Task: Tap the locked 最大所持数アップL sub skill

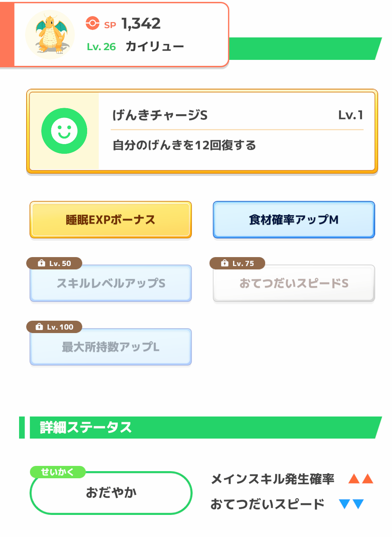Action: [x=111, y=347]
